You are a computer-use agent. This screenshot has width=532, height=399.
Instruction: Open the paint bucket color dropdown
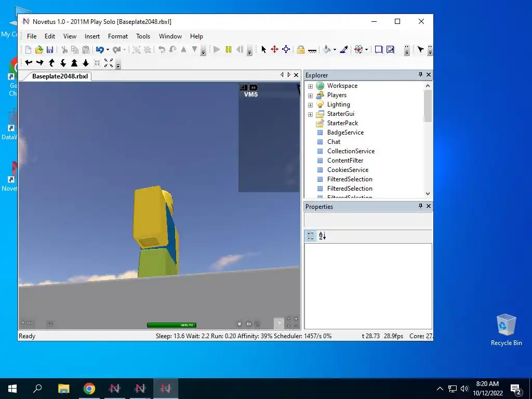[x=335, y=49]
